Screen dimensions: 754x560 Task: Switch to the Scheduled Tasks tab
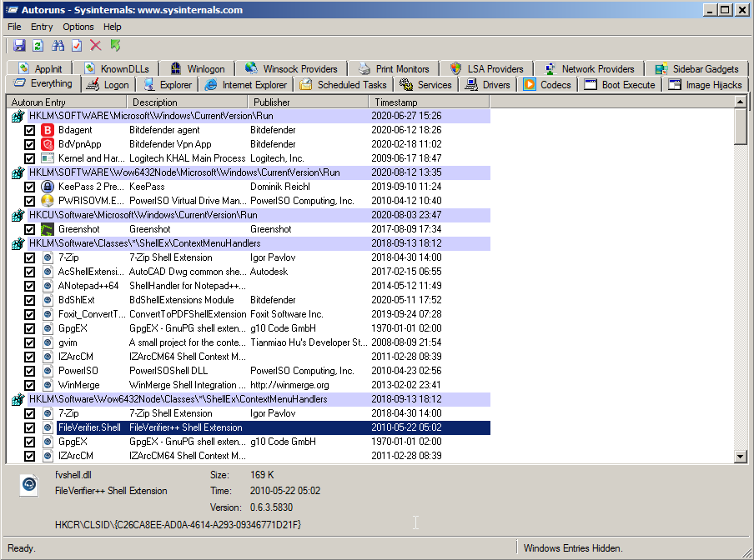(344, 85)
